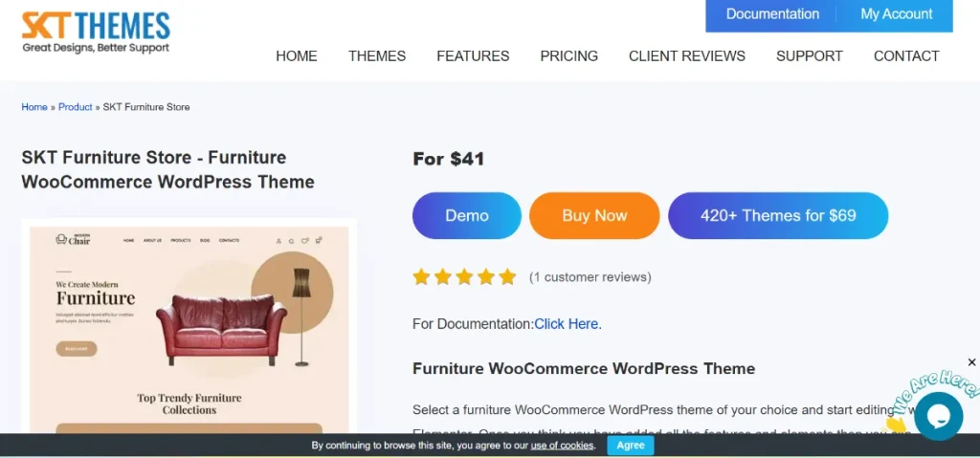This screenshot has height=458, width=980.
Task: Click the SKT Furniture Store breadcrumb text
Action: 146,107
